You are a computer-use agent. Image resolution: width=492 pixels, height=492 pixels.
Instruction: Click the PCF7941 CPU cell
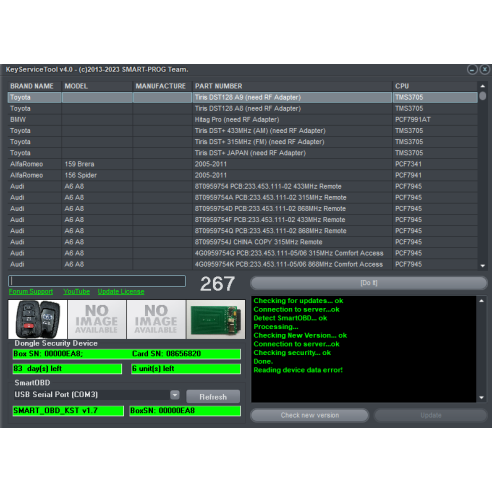click(435, 175)
